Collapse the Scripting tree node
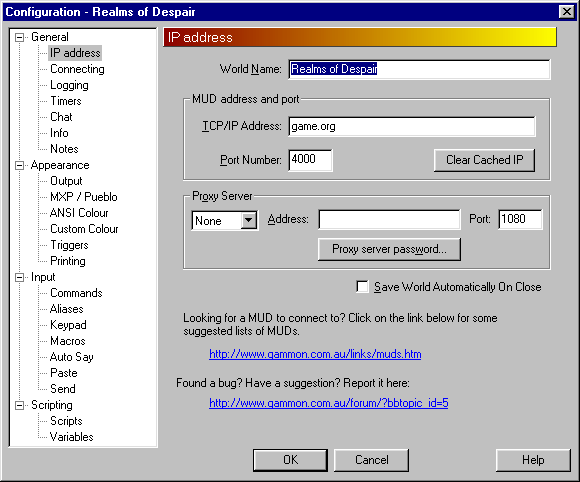Screen dimensions: 580x482 point(20,405)
